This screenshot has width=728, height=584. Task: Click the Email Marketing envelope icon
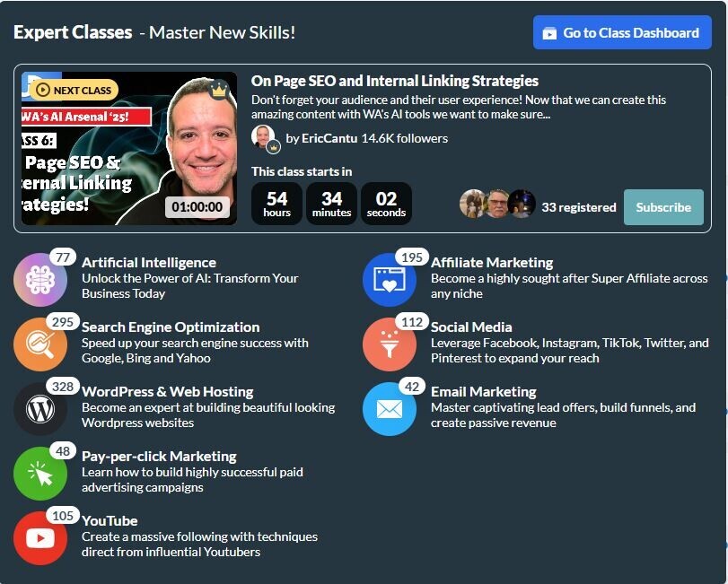pos(390,409)
